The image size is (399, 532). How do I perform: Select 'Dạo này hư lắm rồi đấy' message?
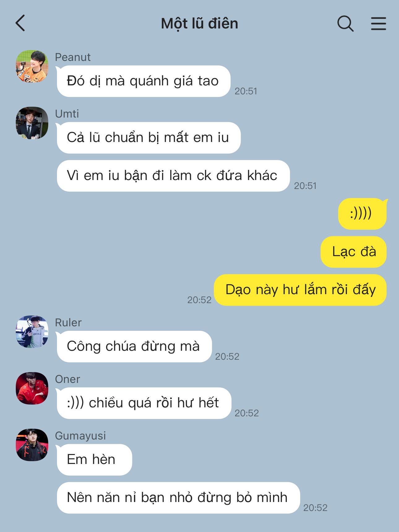click(x=300, y=290)
